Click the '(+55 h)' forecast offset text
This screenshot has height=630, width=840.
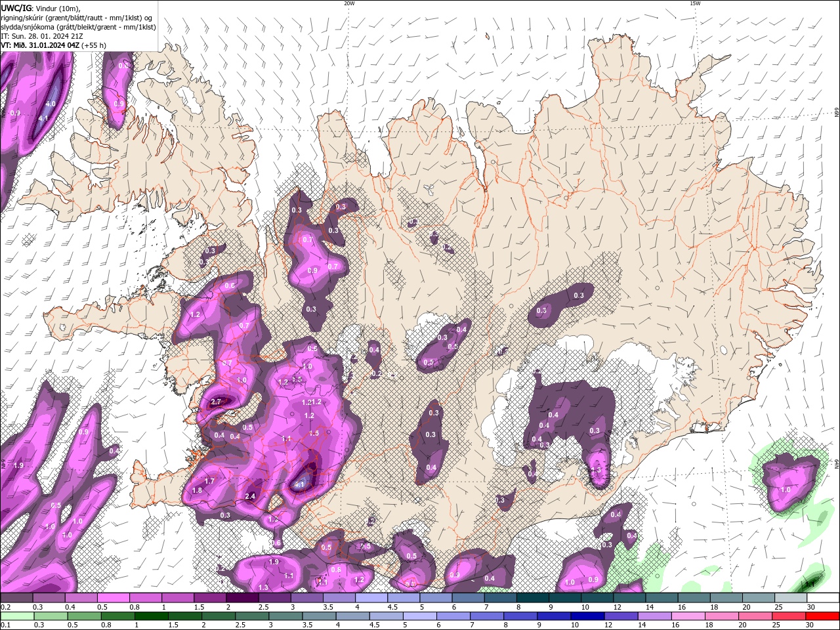pyautogui.click(x=94, y=45)
